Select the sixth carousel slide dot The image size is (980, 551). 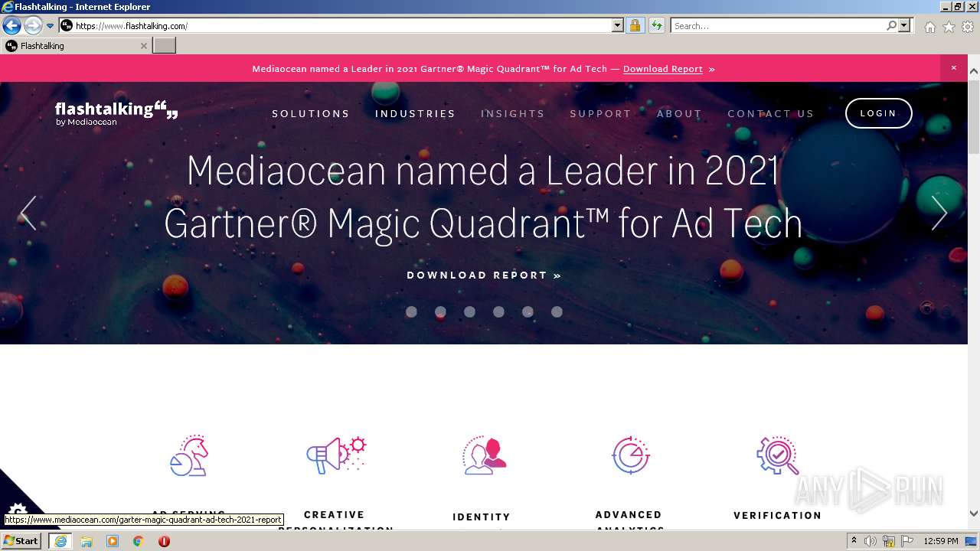557,311
